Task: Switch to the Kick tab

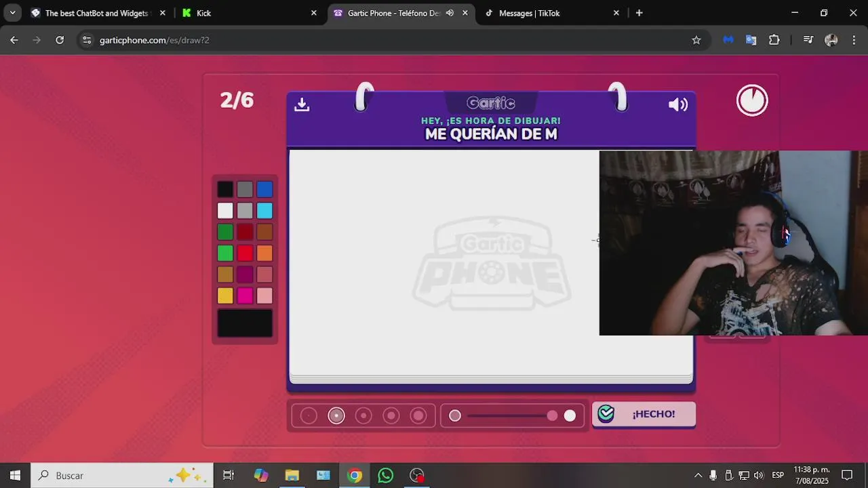Action: click(x=248, y=13)
